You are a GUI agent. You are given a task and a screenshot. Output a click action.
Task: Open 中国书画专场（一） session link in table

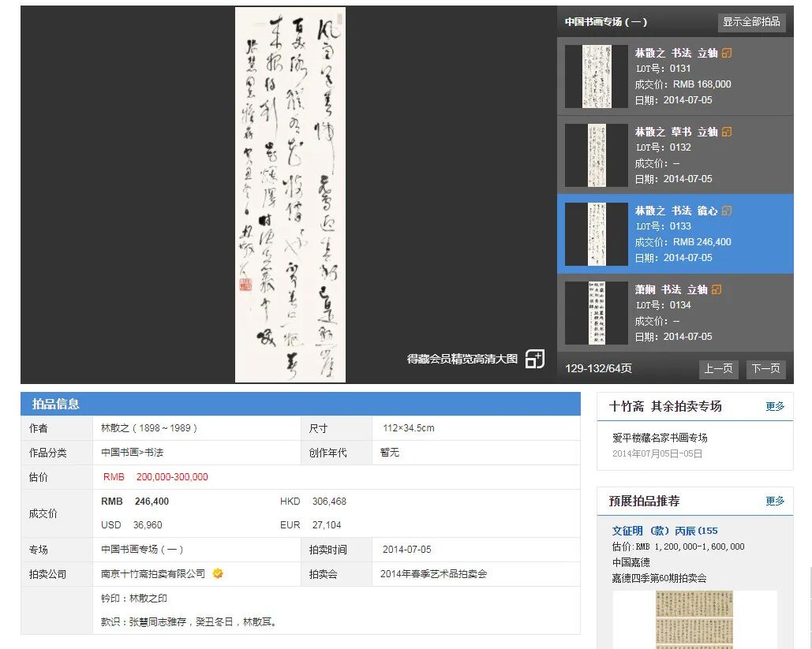click(x=142, y=550)
